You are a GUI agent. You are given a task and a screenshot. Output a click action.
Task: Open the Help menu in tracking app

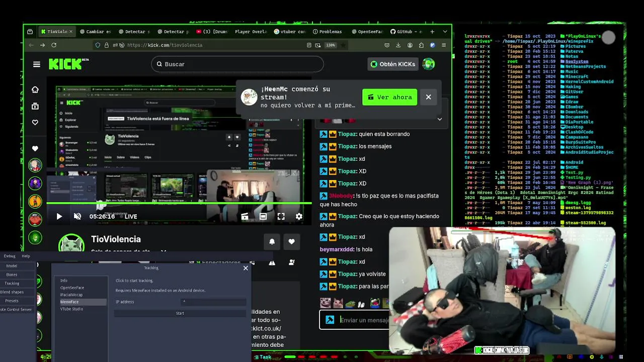[26, 256]
